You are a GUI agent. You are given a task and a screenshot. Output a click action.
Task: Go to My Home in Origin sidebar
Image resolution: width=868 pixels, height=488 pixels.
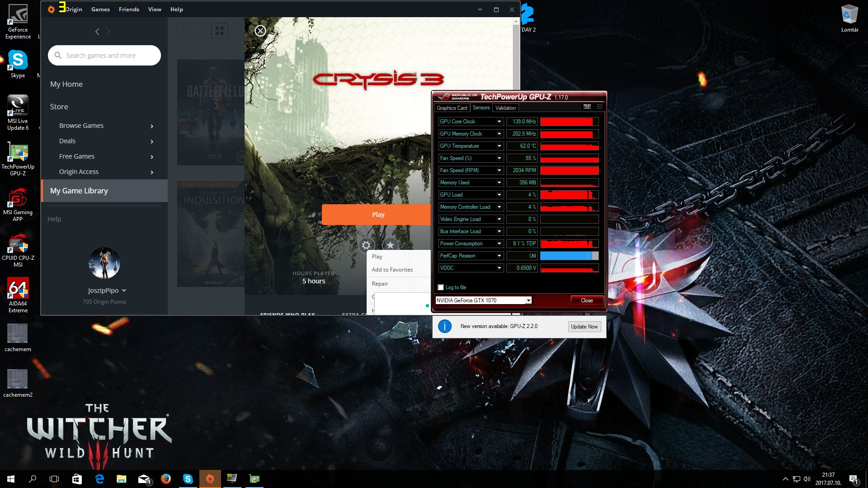(66, 84)
